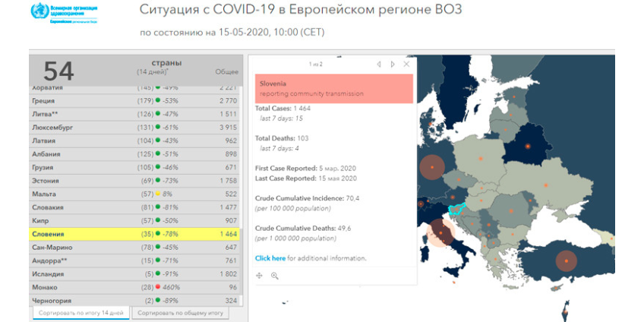The height and width of the screenshot is (322, 644).
Task: Click the WHO logo in the header
Action: pyautogui.click(x=65, y=13)
